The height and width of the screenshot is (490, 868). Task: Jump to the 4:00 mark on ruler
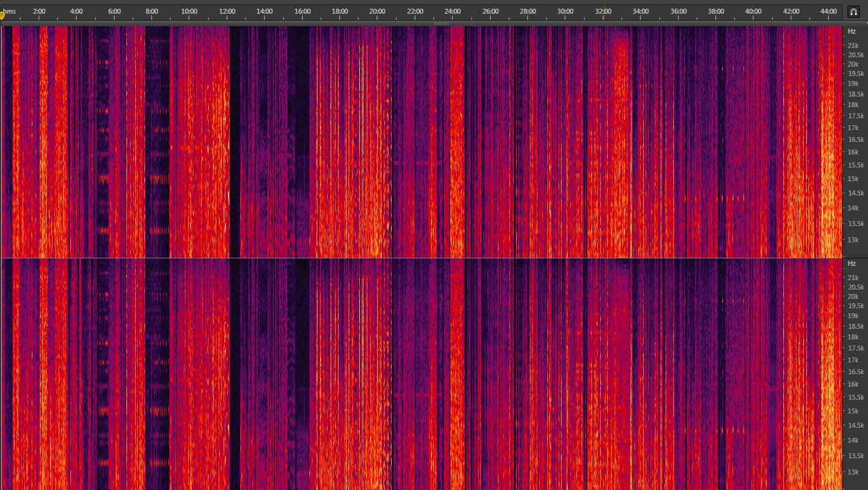(77, 11)
